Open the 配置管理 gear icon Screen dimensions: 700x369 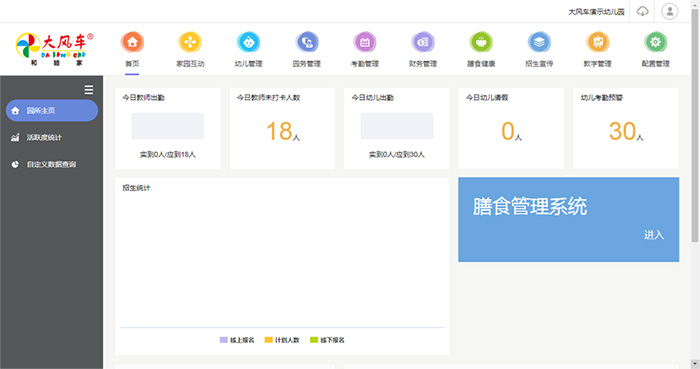tap(655, 42)
